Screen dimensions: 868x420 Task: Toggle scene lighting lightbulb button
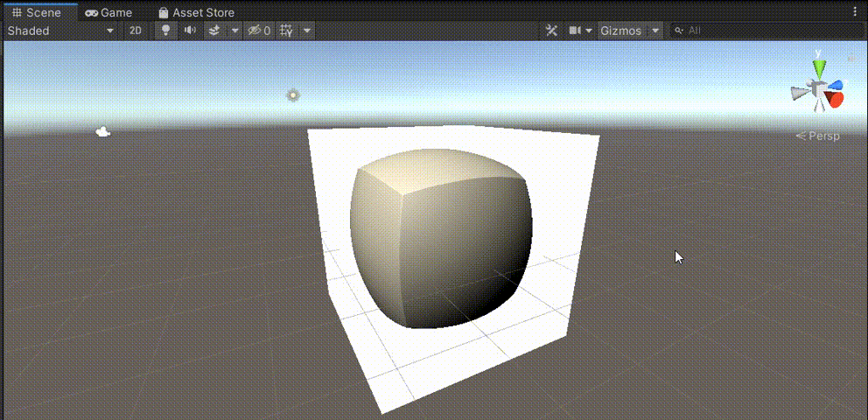point(165,31)
